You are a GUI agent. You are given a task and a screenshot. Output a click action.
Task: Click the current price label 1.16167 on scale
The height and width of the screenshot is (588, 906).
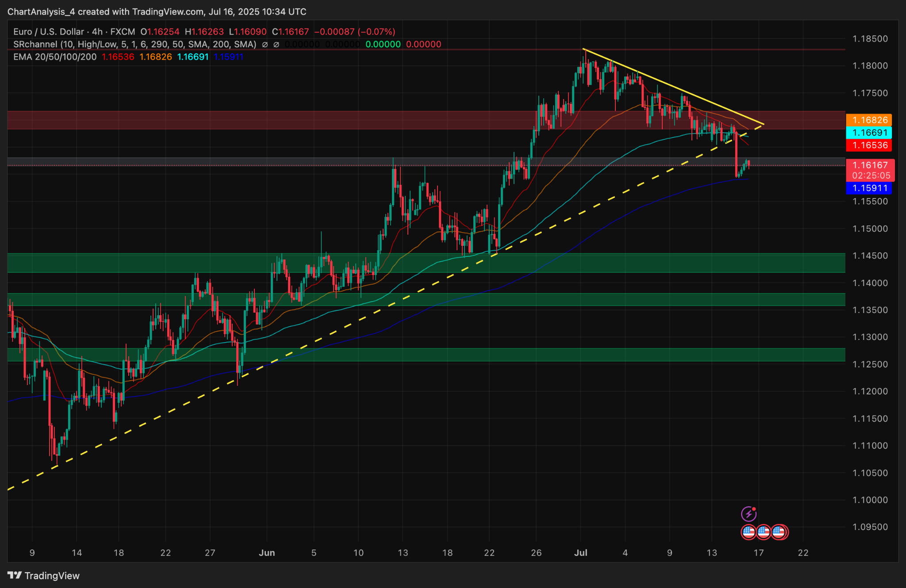[870, 165]
